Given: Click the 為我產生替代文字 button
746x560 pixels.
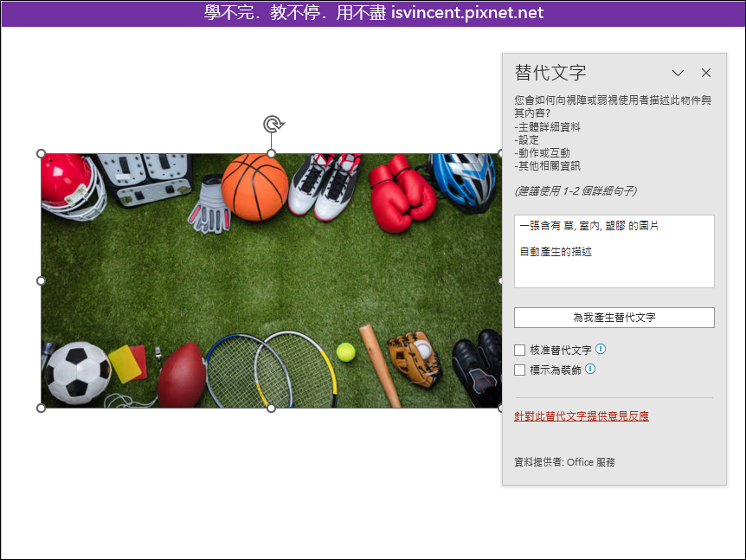Looking at the screenshot, I should coord(614,318).
